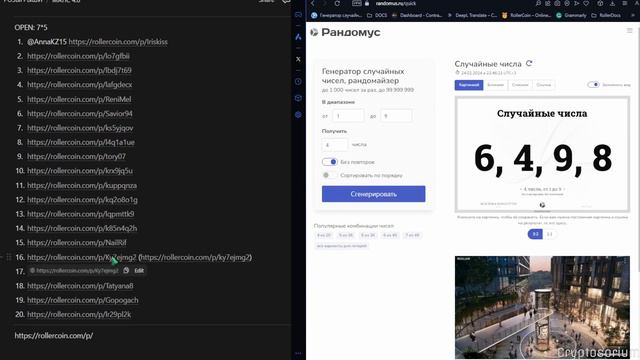Image resolution: width=640 pixels, height=360 pixels.
Task: Click the browser back arrow
Action: click(313, 3)
